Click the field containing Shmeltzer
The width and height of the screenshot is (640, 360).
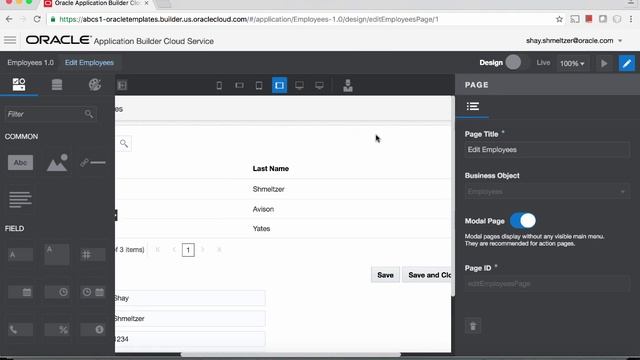[190, 319]
